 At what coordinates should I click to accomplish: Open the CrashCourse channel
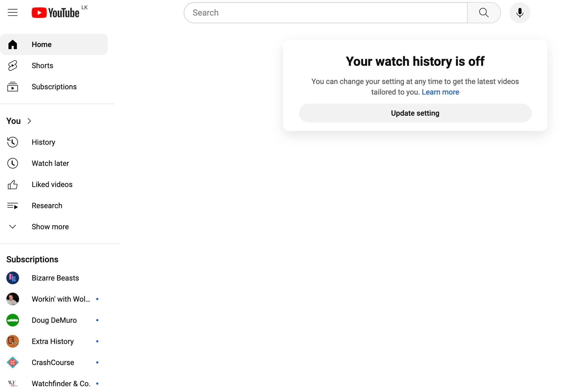(x=53, y=363)
